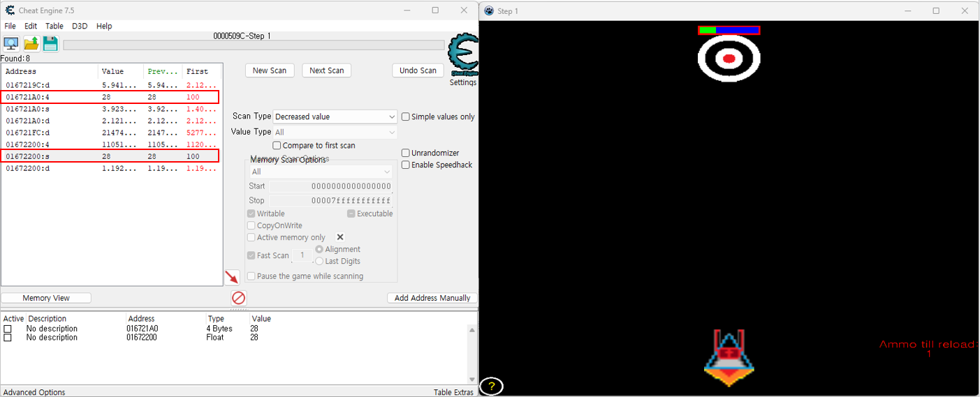Viewport: 980px width, 397px height.
Task: Check Pause the game while scanning
Action: point(251,276)
